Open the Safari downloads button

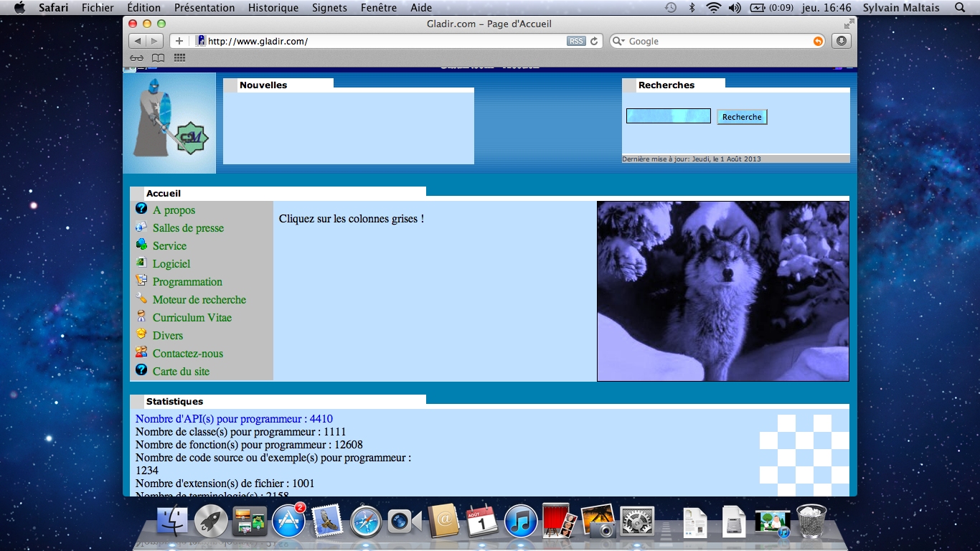(842, 41)
